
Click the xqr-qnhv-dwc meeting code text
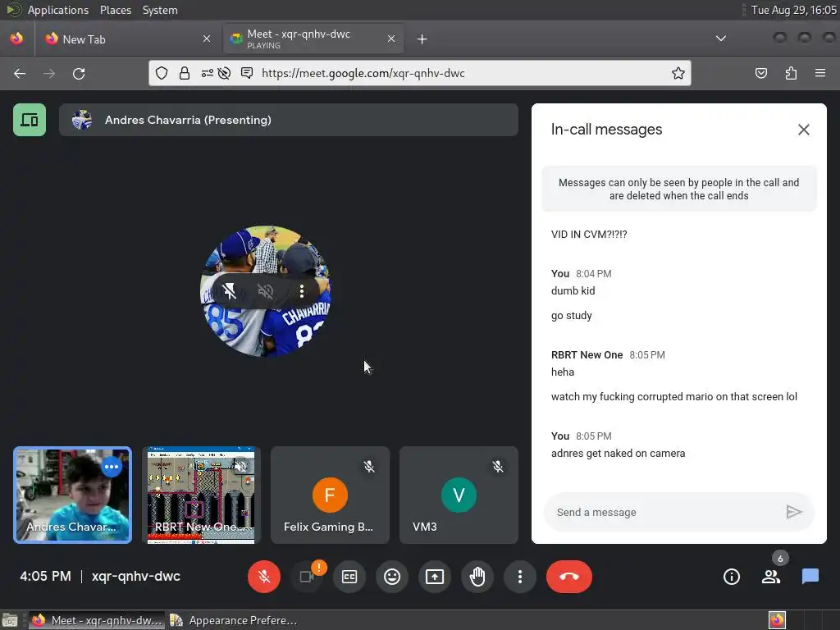[x=136, y=577]
